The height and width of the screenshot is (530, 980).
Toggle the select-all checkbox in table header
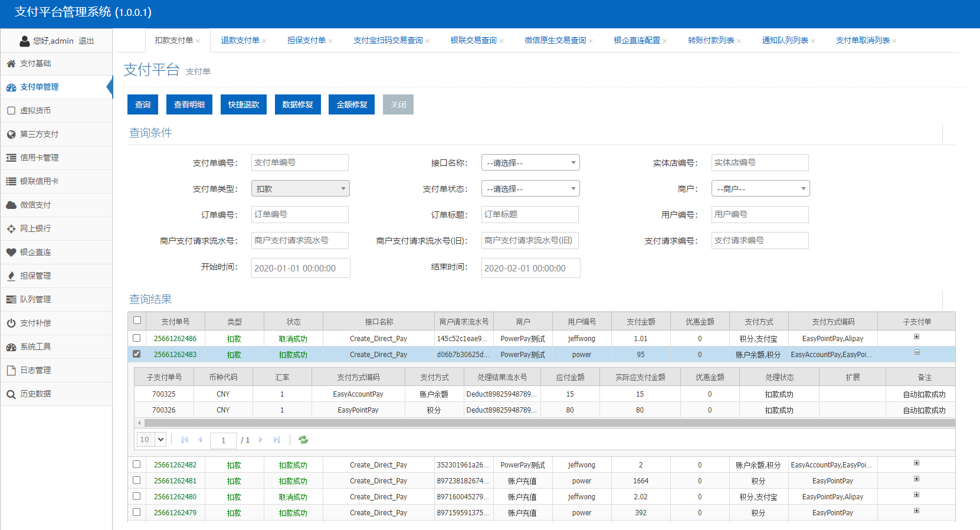[x=137, y=320]
